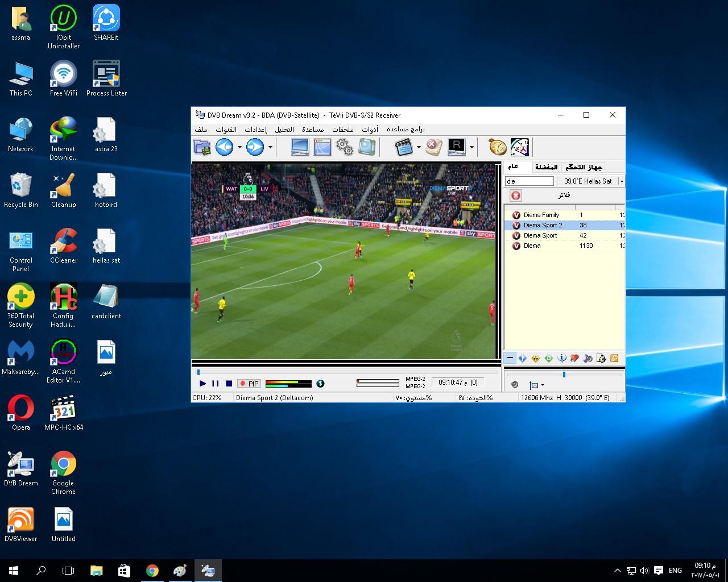Go to next channel with the right arrow
Screen dimensions: 728x582
pyautogui.click(x=255, y=147)
